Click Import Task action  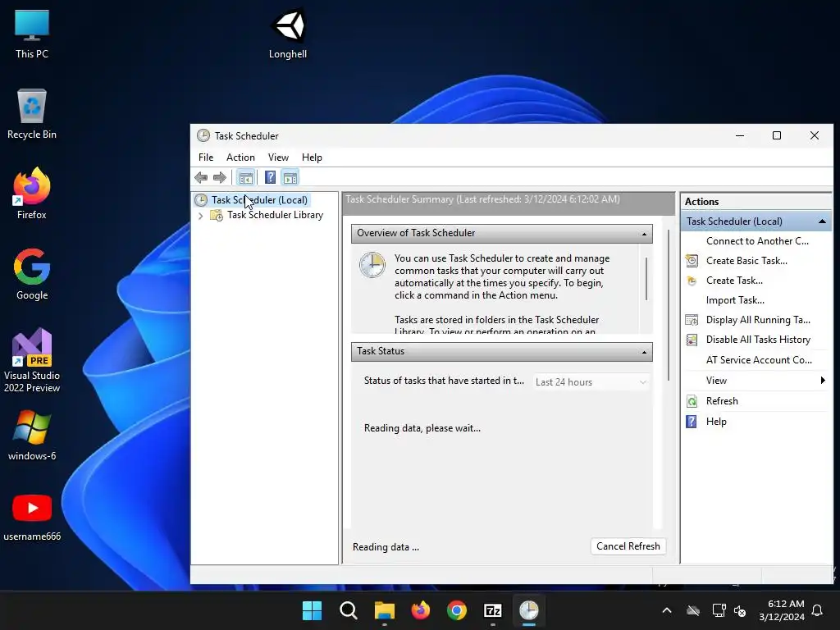click(735, 300)
